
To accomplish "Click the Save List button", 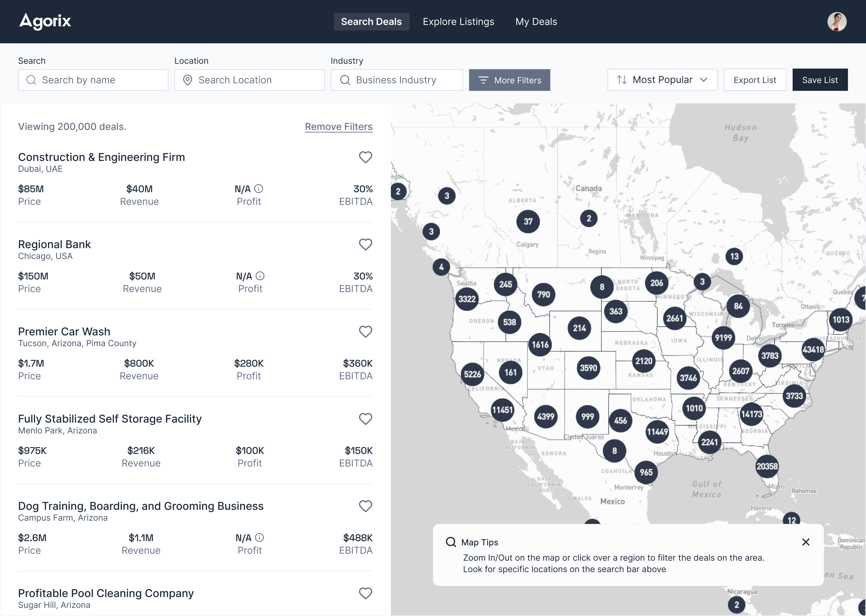I will click(820, 80).
